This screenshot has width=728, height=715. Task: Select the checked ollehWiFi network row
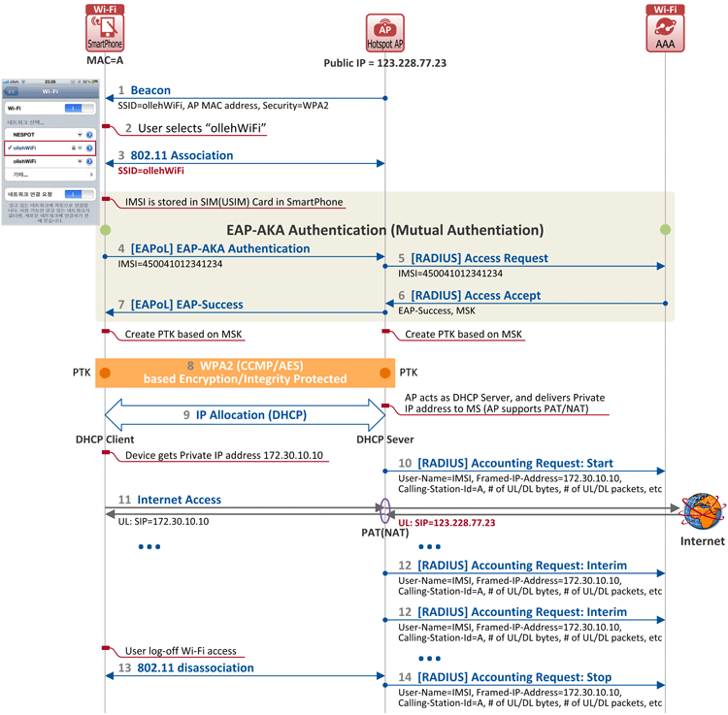(x=50, y=148)
